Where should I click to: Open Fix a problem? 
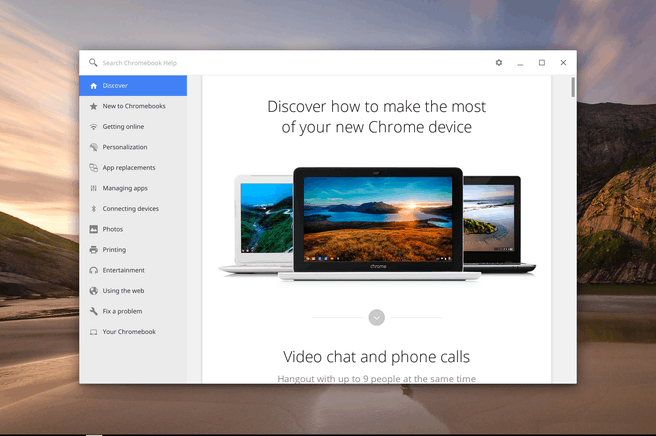[133, 311]
